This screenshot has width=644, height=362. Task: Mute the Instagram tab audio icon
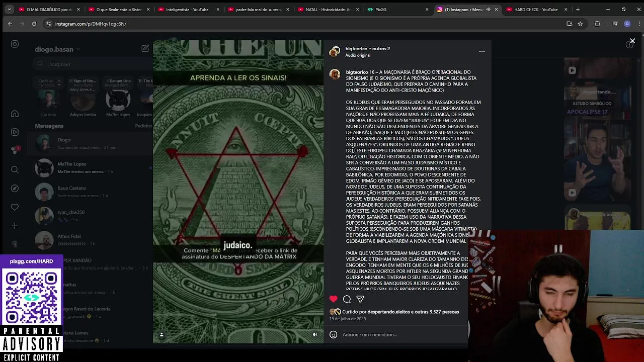(488, 10)
